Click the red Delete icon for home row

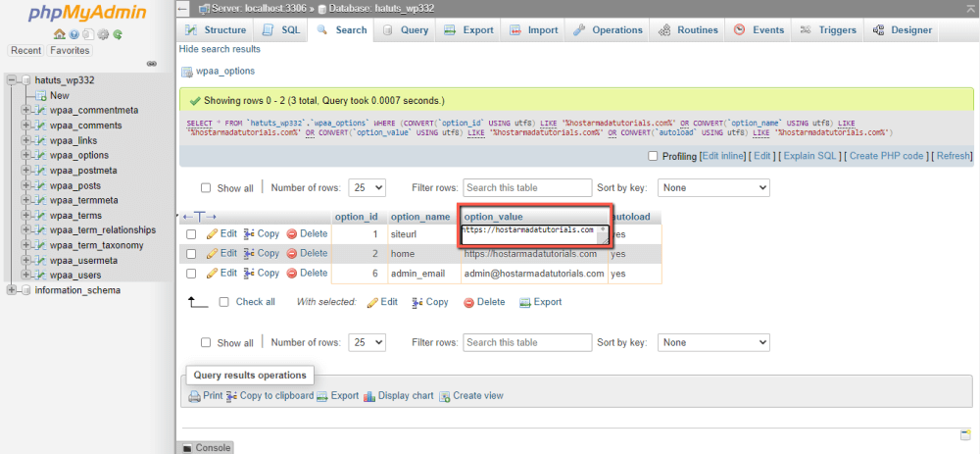click(292, 253)
